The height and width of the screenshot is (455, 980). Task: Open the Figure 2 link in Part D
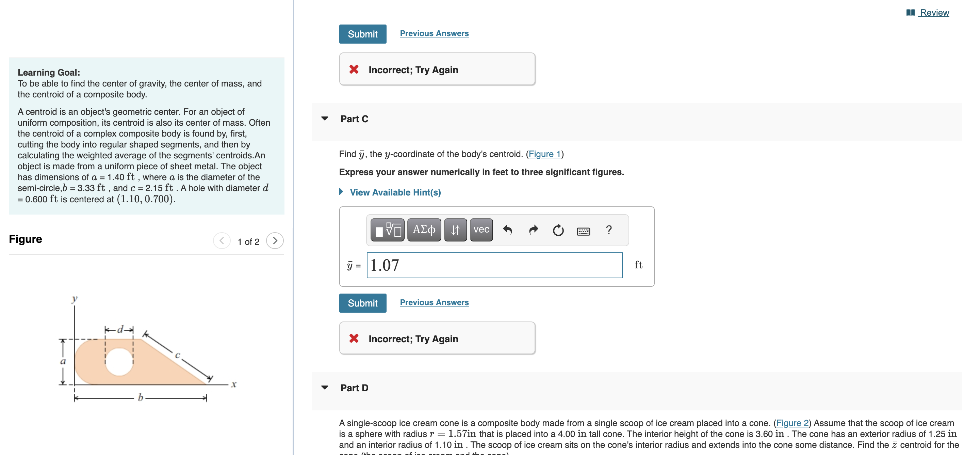(792, 423)
